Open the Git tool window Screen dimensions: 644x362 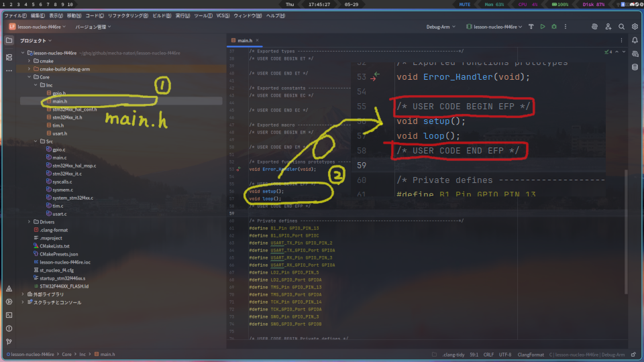(9, 341)
